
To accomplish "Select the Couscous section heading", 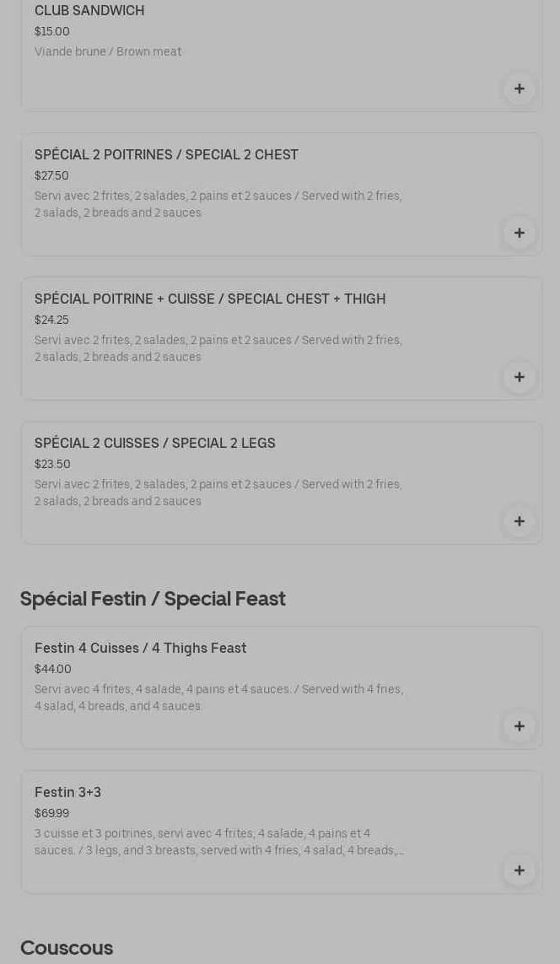I will click(67, 947).
